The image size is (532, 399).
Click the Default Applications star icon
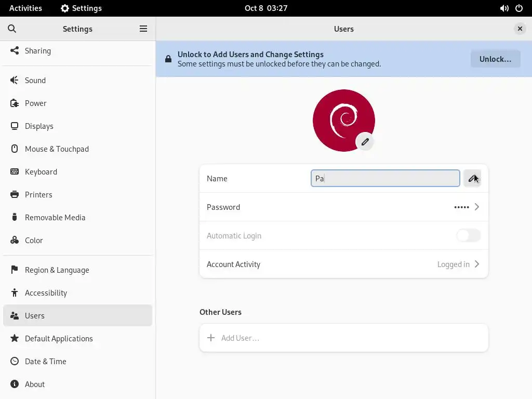[14, 338]
